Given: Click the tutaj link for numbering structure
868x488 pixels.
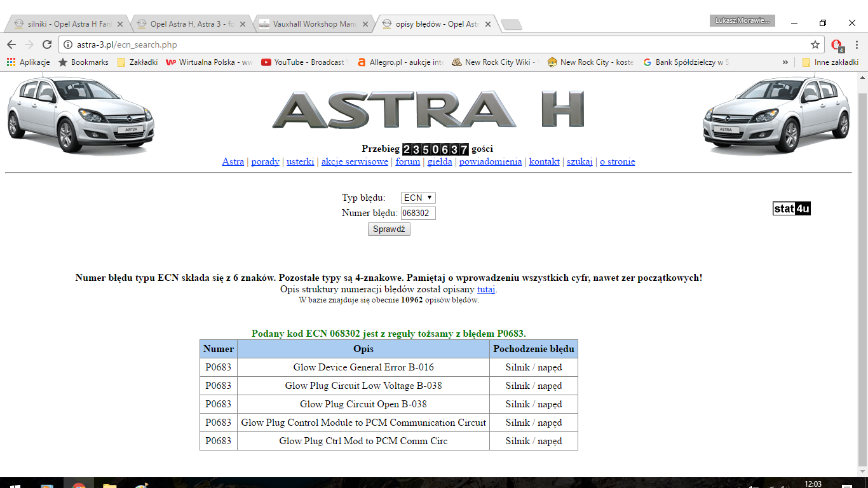Looking at the screenshot, I should point(486,289).
